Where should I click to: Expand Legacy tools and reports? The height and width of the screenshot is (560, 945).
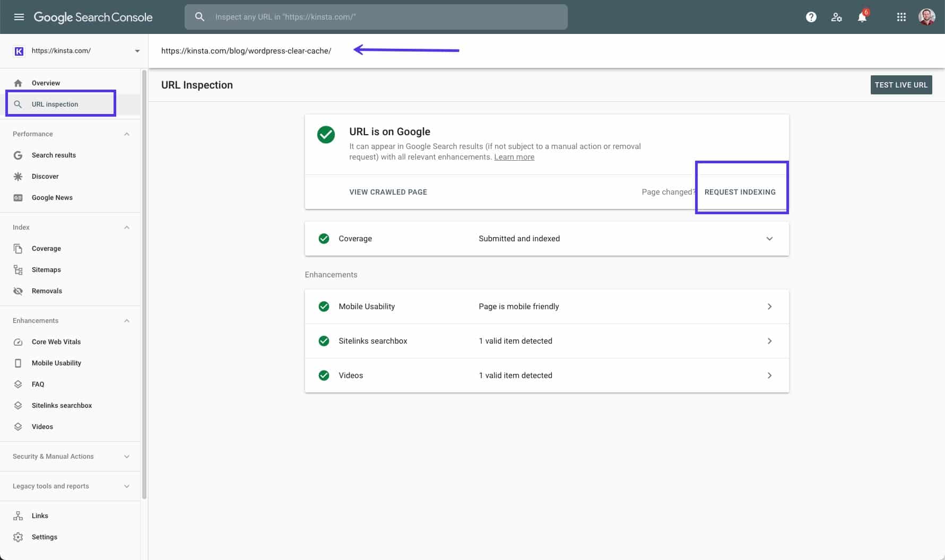pyautogui.click(x=126, y=486)
